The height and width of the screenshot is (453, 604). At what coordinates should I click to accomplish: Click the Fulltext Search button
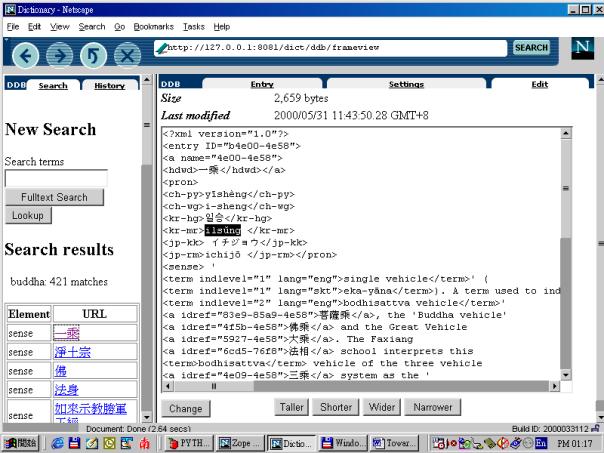54,197
